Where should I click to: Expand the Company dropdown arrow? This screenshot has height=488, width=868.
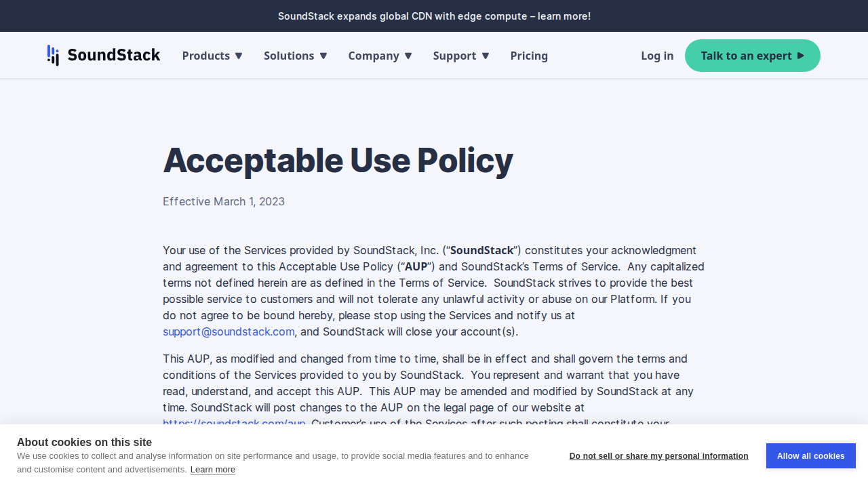click(x=408, y=56)
